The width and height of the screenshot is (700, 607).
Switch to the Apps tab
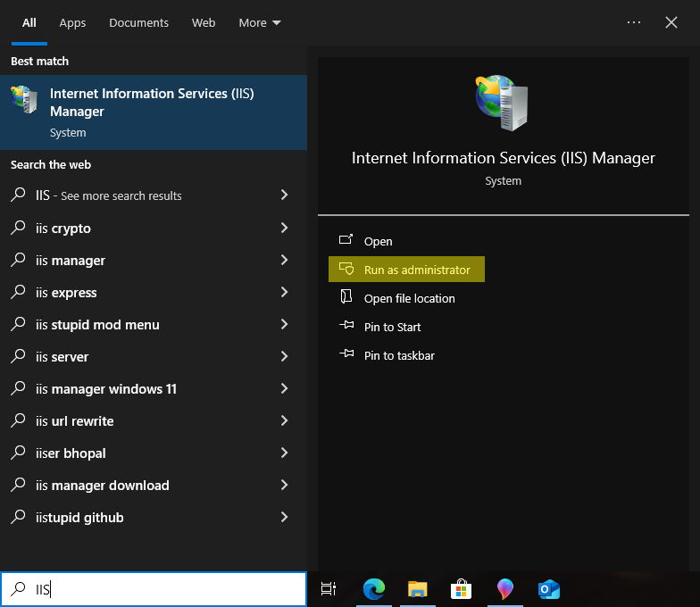(72, 23)
